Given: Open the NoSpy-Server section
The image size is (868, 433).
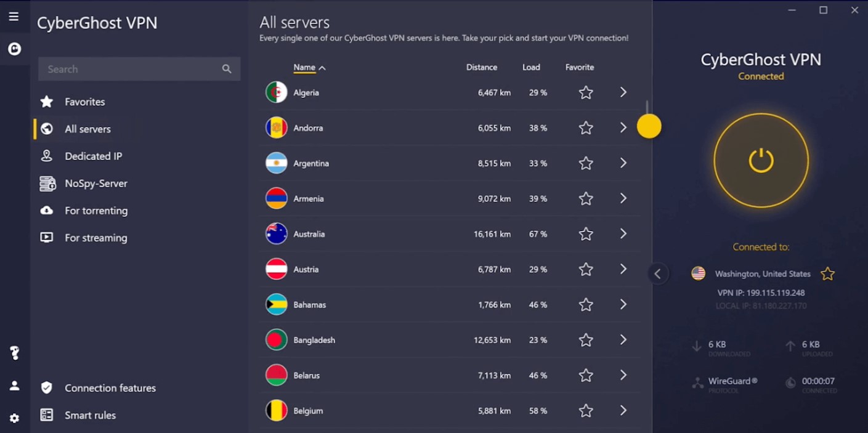Looking at the screenshot, I should pyautogui.click(x=95, y=184).
